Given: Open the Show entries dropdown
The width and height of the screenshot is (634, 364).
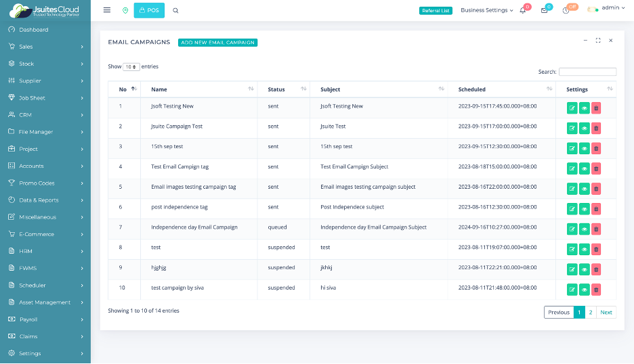Looking at the screenshot, I should tap(131, 67).
